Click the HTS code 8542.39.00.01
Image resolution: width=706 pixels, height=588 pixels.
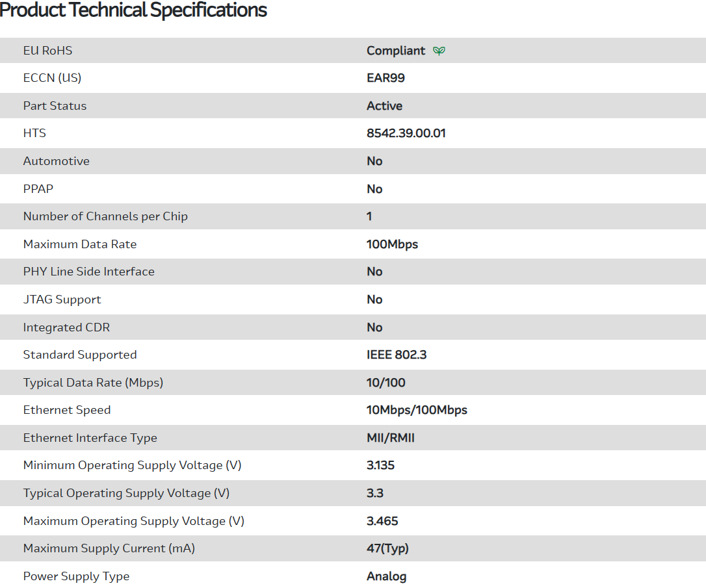pyautogui.click(x=406, y=133)
